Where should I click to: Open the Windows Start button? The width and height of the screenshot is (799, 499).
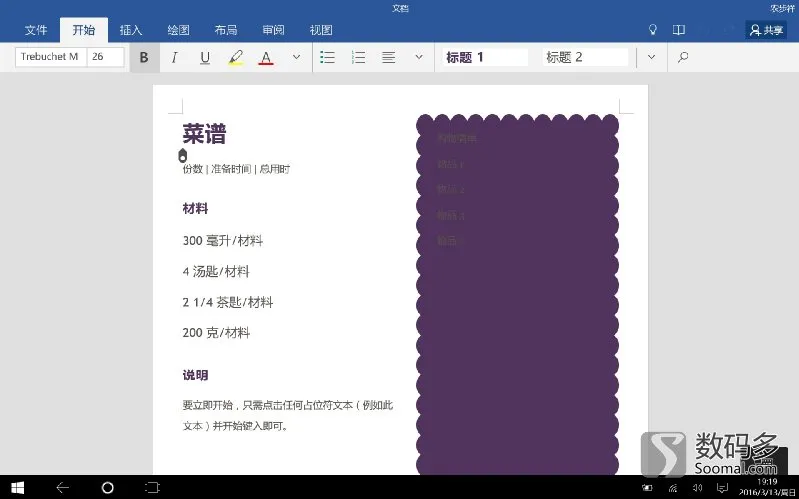(17, 488)
